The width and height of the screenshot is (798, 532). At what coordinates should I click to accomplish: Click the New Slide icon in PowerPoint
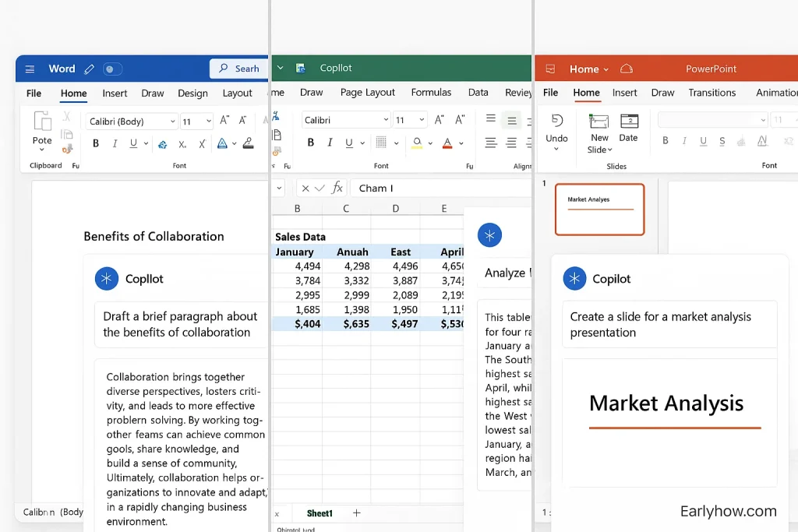pyautogui.click(x=599, y=122)
